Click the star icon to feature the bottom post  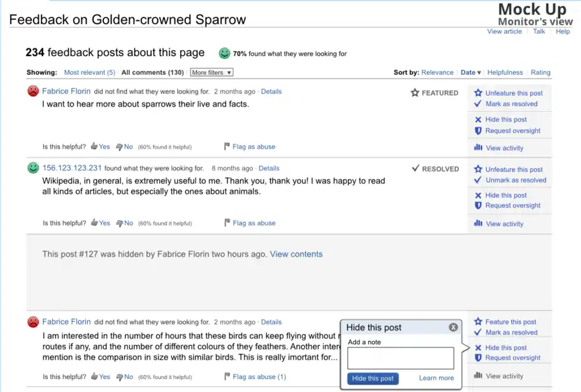(478, 322)
